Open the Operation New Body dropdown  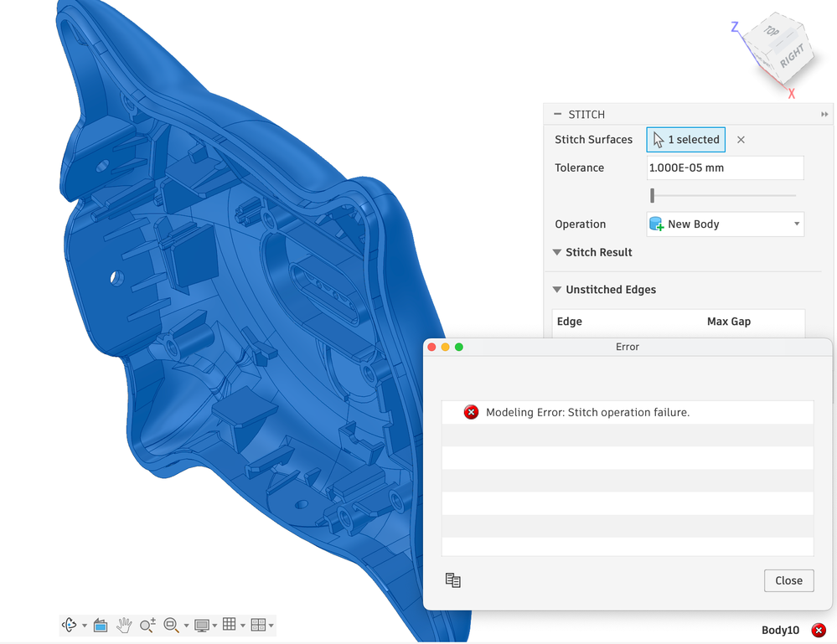[725, 224]
